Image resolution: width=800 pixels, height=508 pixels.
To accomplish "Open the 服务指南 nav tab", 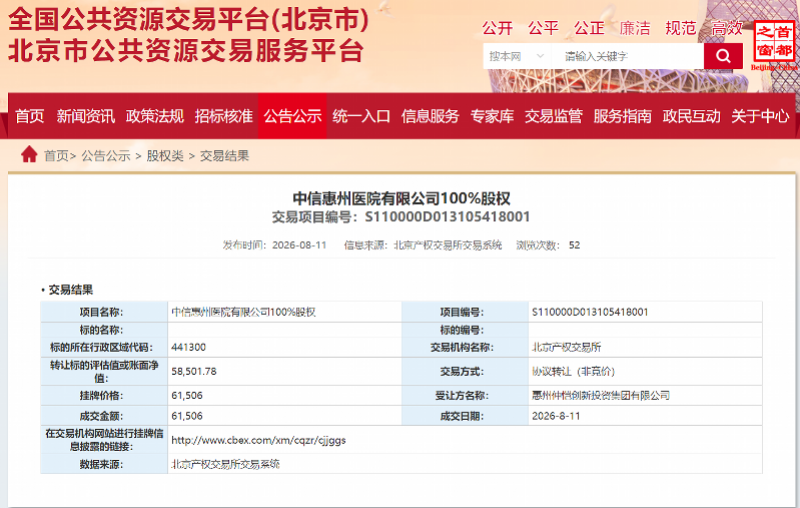I will pos(622,116).
